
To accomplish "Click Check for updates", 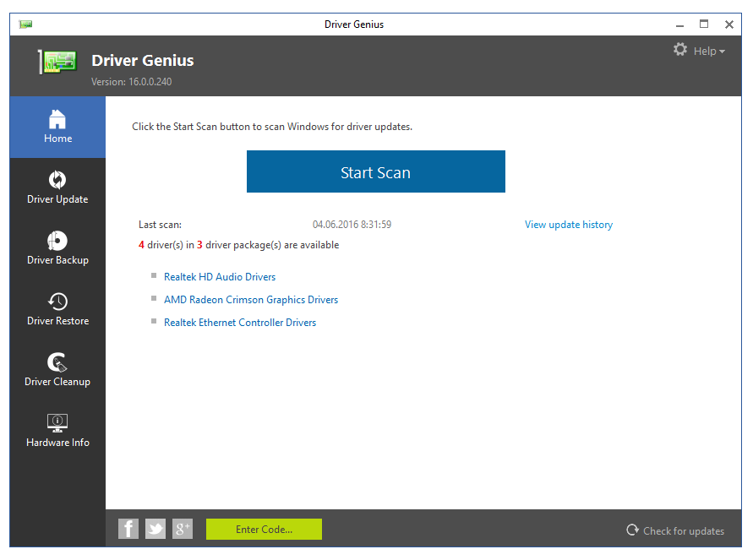I will pyautogui.click(x=675, y=530).
